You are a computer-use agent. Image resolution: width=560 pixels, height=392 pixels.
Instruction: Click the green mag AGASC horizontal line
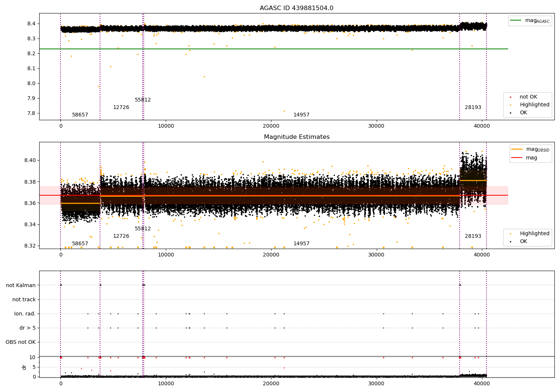pyautogui.click(x=274, y=49)
